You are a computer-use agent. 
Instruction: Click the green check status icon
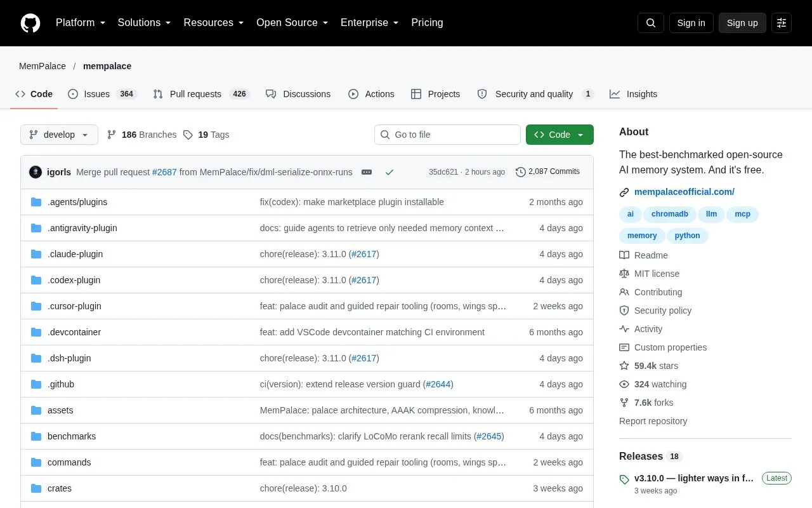[x=390, y=172]
